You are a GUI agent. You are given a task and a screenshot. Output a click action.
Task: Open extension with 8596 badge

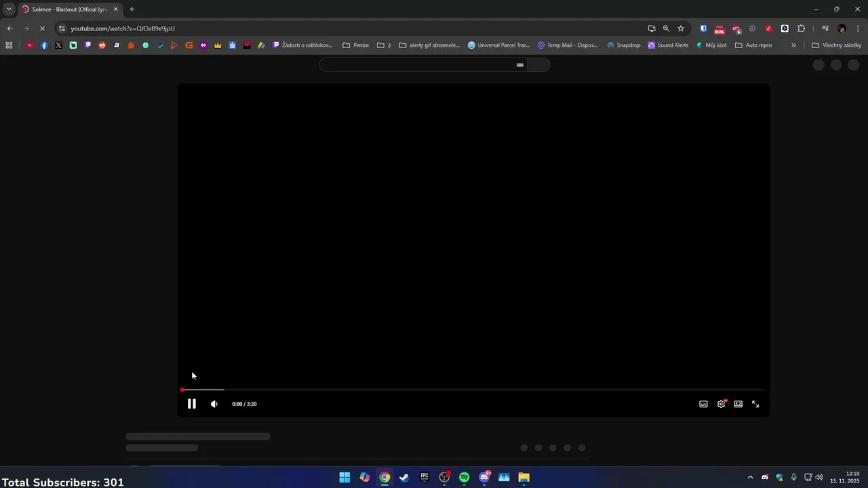(719, 29)
